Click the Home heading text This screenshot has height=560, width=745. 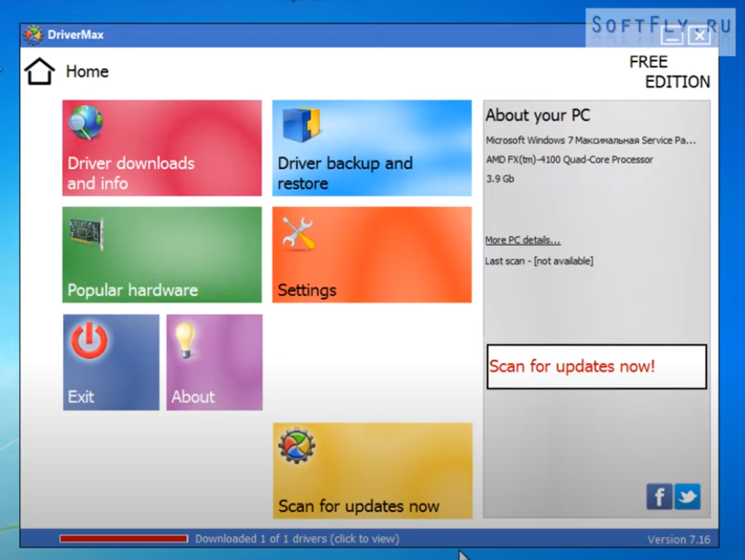(x=87, y=71)
